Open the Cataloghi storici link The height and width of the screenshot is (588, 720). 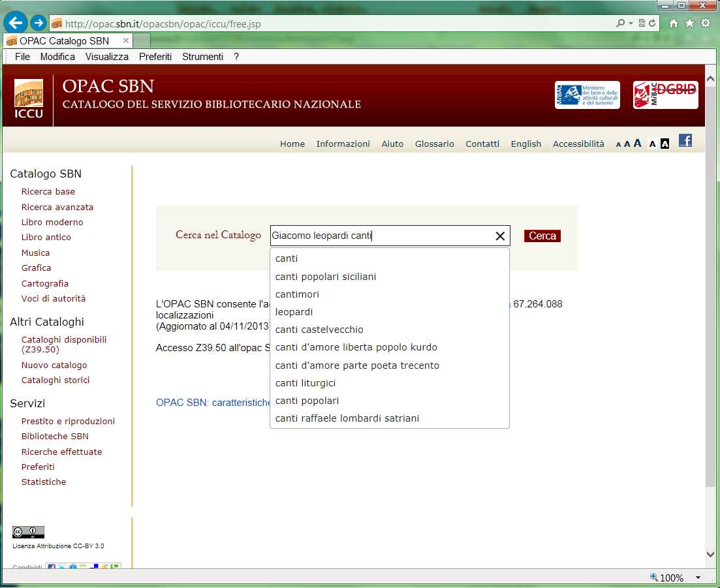point(55,380)
